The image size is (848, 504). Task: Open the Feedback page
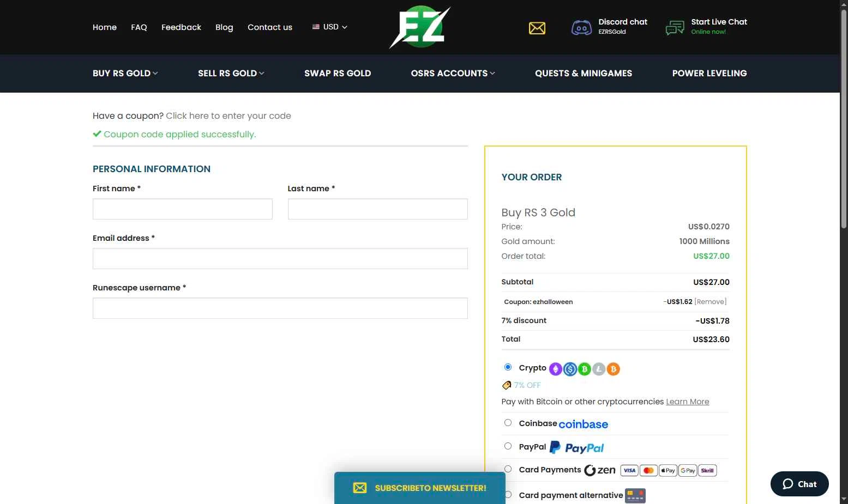click(x=181, y=27)
